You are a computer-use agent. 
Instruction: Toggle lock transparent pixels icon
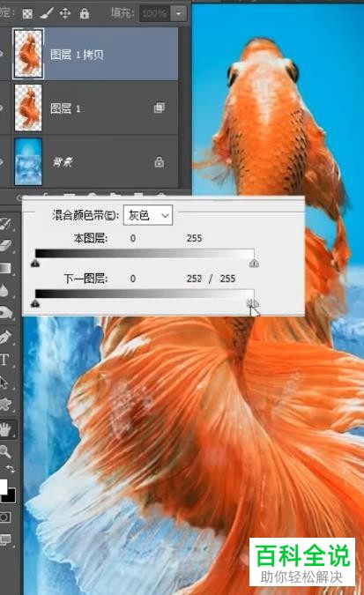tap(27, 14)
